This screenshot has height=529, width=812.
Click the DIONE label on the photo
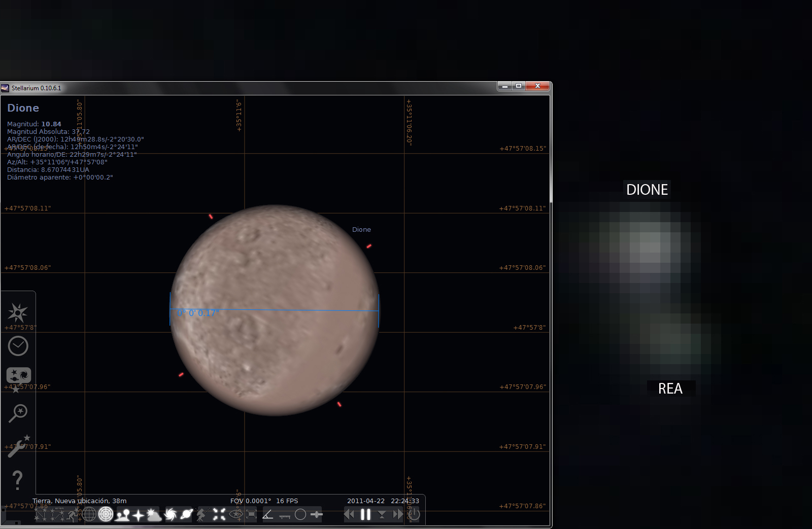click(x=647, y=190)
